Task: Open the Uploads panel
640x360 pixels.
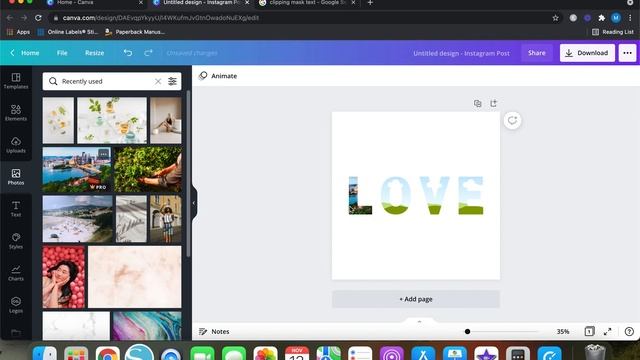Action: point(16,145)
